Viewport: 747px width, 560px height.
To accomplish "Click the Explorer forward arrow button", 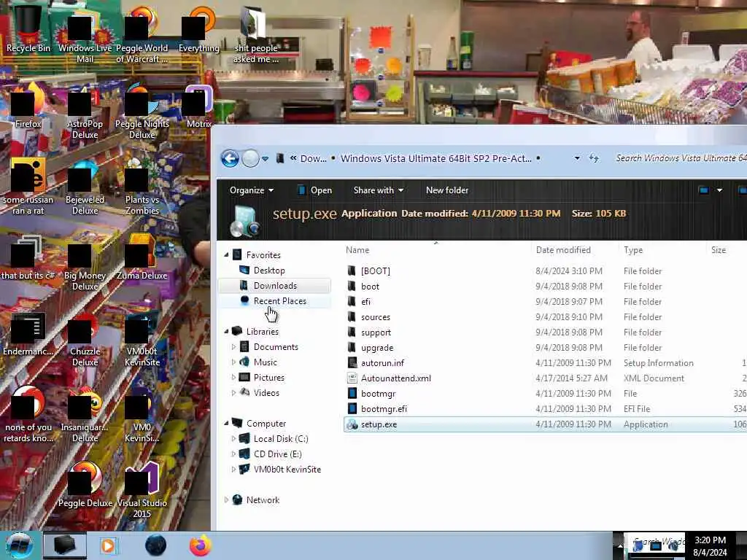I will (x=250, y=158).
